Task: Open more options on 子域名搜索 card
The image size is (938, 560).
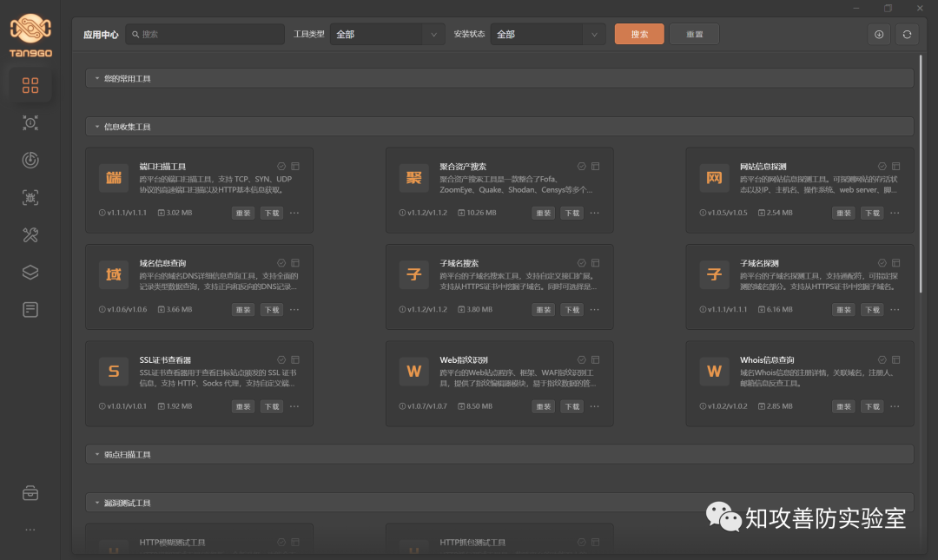Action: point(595,310)
